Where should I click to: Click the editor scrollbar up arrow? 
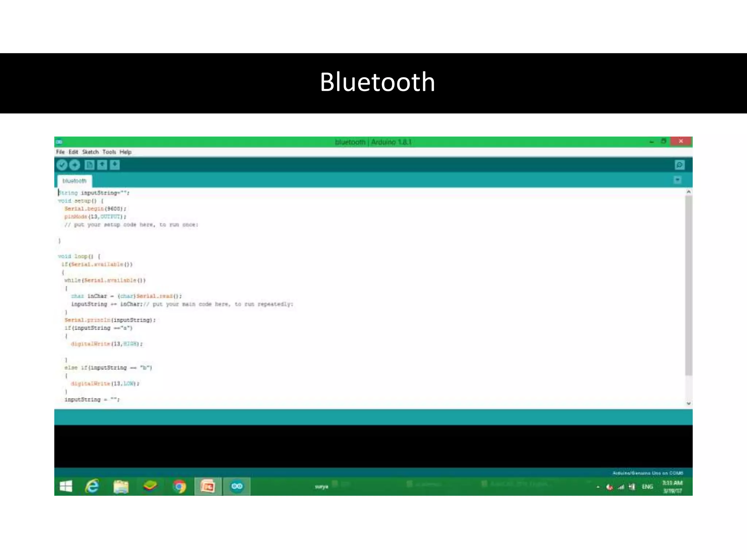click(689, 192)
